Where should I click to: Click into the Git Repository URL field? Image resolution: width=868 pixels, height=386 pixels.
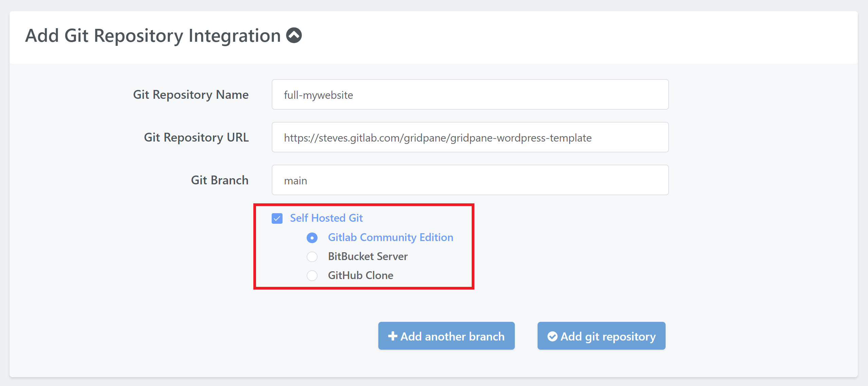tap(470, 137)
